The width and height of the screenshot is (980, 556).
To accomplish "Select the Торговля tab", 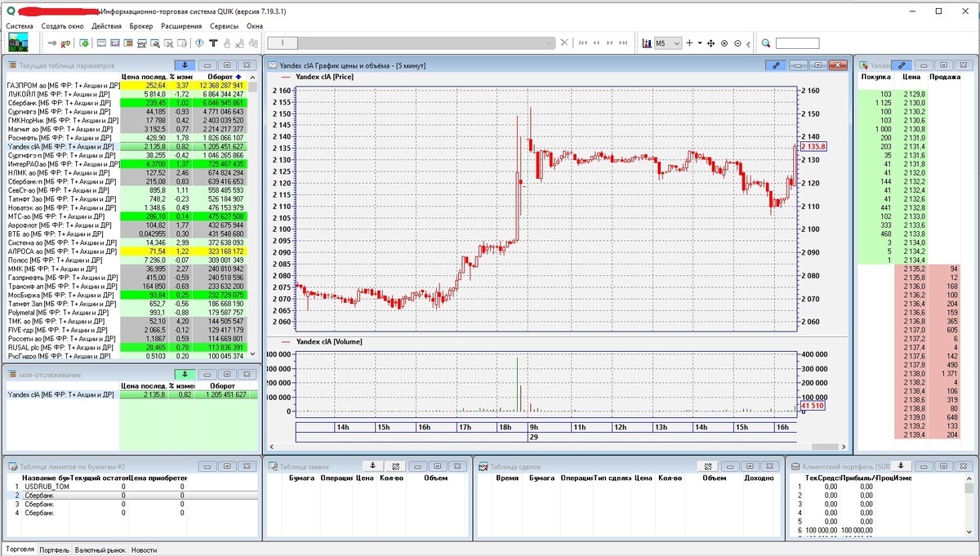I will 19,550.
